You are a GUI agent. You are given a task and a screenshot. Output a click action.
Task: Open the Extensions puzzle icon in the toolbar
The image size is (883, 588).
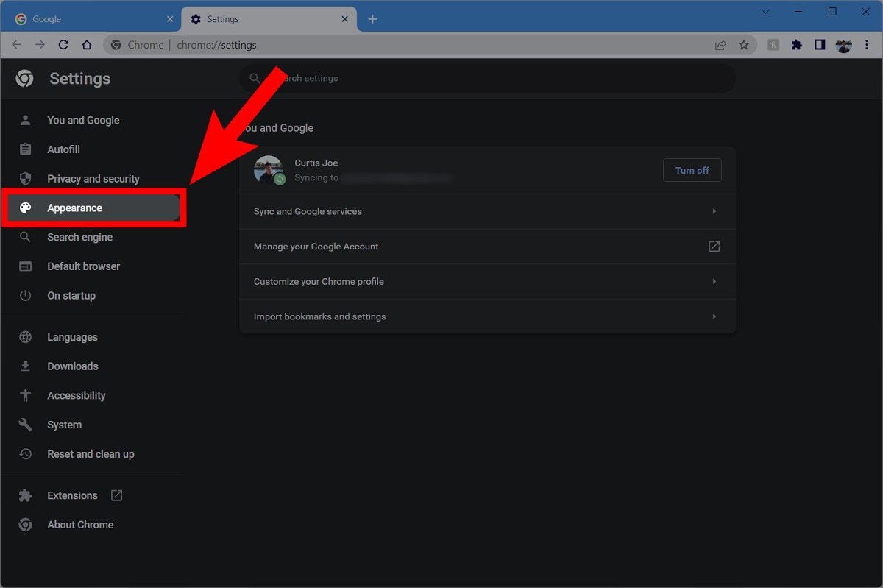tap(796, 45)
